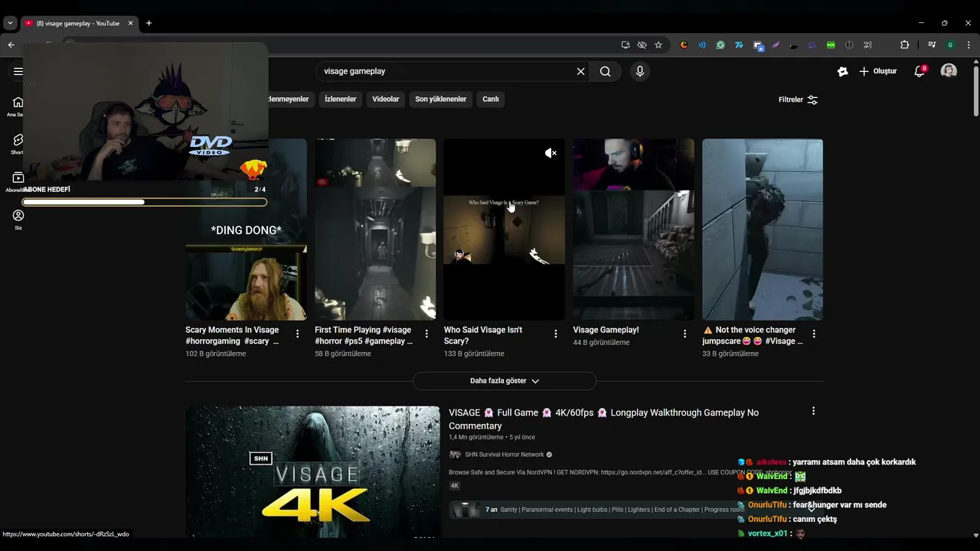Open YouTube notifications bell
The image size is (980, 551).
920,71
